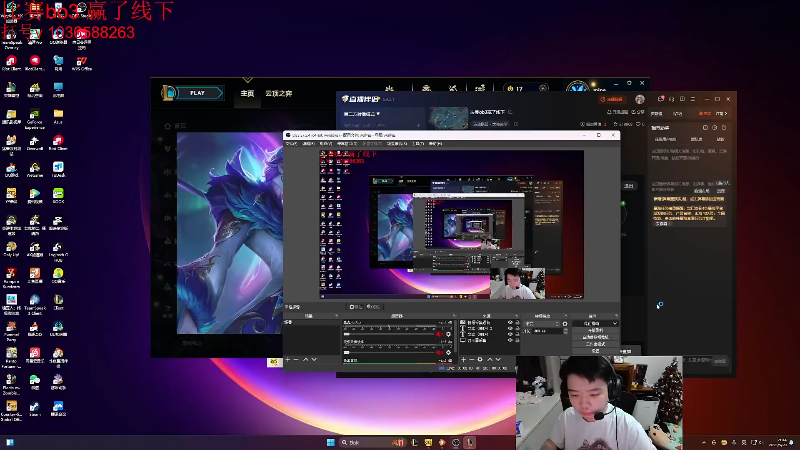Image resolution: width=800 pixels, height=450 pixels.
Task: Open source properties gear in OBS sources dock
Action: (x=480, y=359)
